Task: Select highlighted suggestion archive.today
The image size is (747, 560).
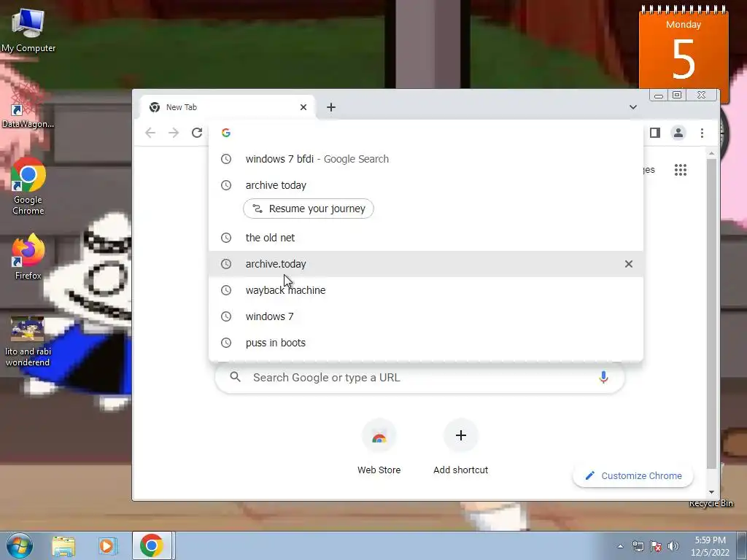Action: [426, 264]
